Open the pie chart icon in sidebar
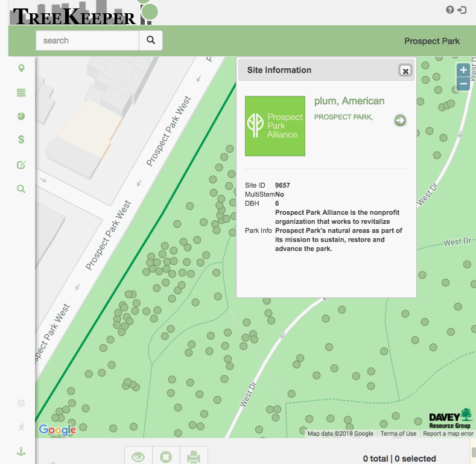Viewport: 476px width, 464px height. pos(22,116)
